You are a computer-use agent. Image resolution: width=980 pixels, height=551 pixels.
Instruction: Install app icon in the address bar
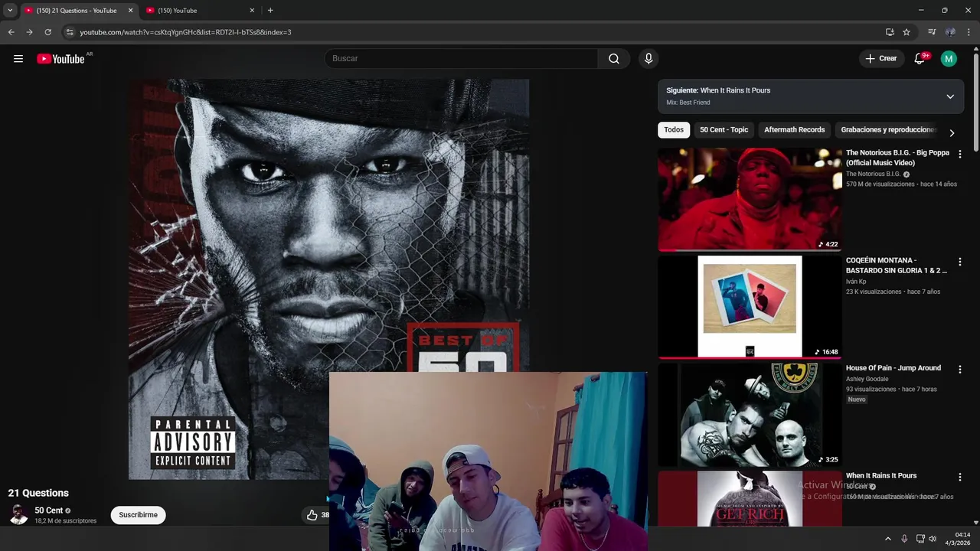(x=890, y=32)
